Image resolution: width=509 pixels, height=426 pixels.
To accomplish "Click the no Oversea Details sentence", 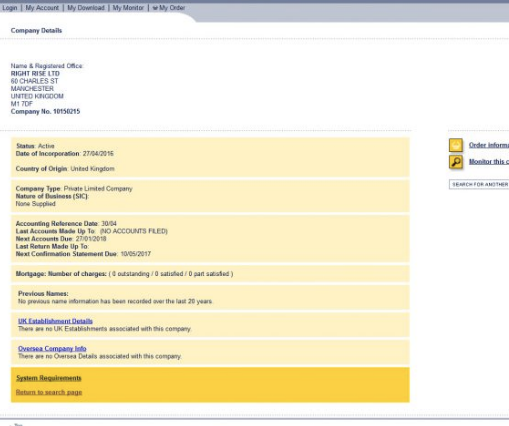I will coord(100,356).
